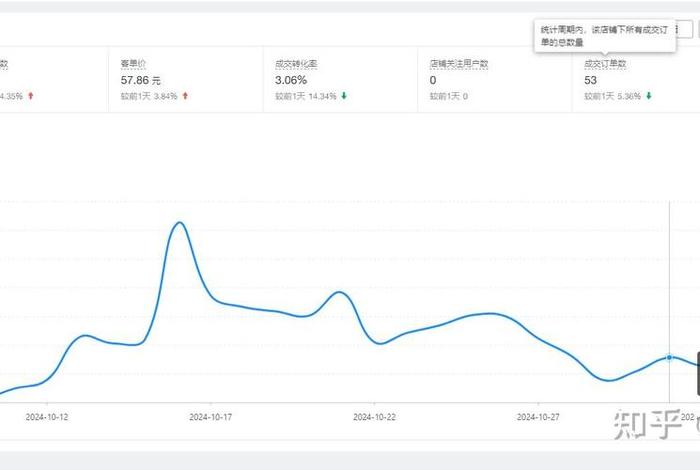Image resolution: width=700 pixels, height=470 pixels.
Task: Click 较前1天 0 under 店铺关注用户数
Action: pyautogui.click(x=449, y=96)
